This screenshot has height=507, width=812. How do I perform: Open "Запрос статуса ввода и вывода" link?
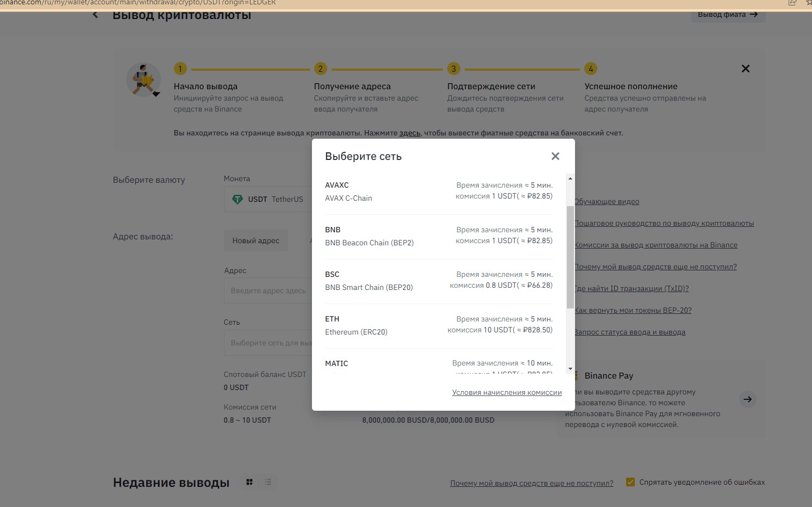point(630,332)
